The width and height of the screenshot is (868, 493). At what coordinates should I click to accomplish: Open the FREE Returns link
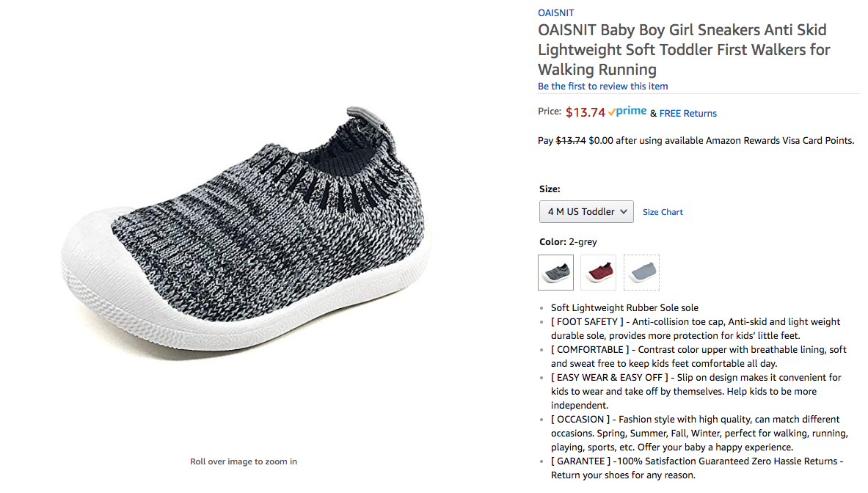tap(688, 113)
